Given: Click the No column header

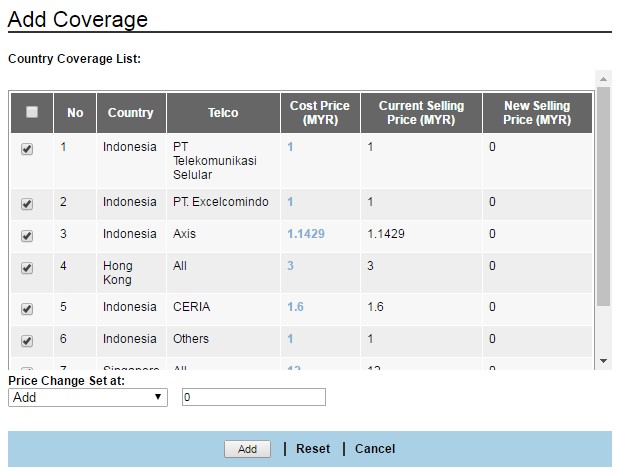Looking at the screenshot, I should point(75,113).
